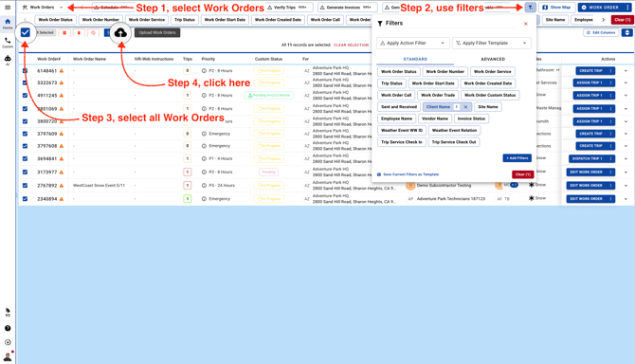
Task: Go to Home in the sidebar
Action: (x=8, y=24)
